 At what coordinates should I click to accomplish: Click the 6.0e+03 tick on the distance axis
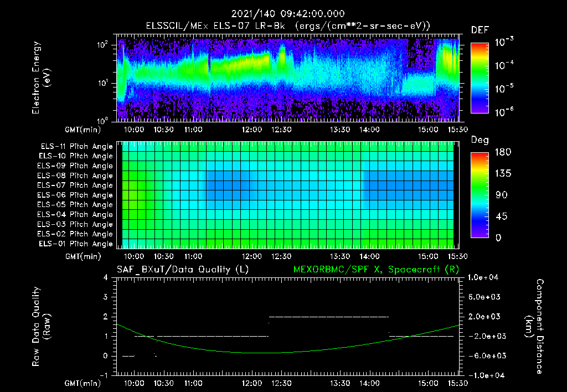tap(484, 297)
